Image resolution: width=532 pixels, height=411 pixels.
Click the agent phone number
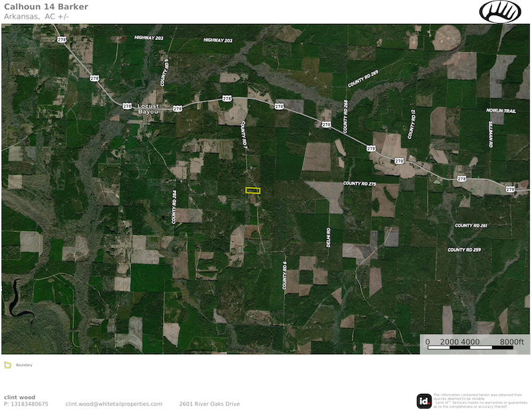click(26, 404)
